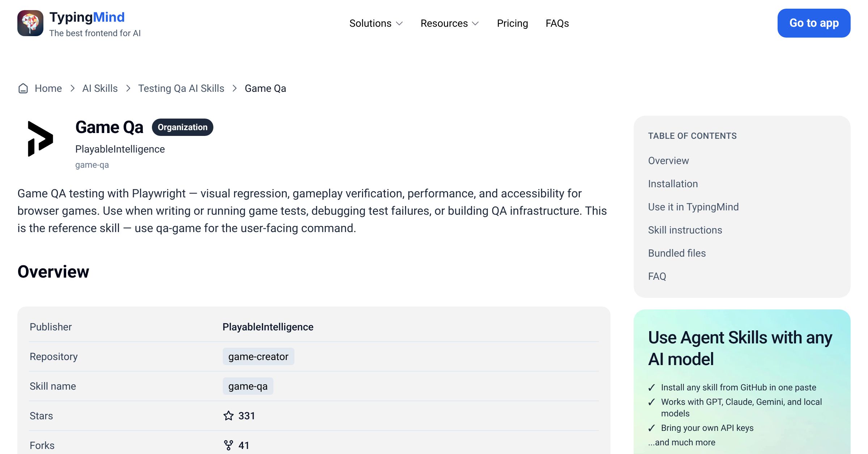Screen dimensions: 868x454
Task: Click the Home breadcrumb house icon
Action: click(23, 89)
